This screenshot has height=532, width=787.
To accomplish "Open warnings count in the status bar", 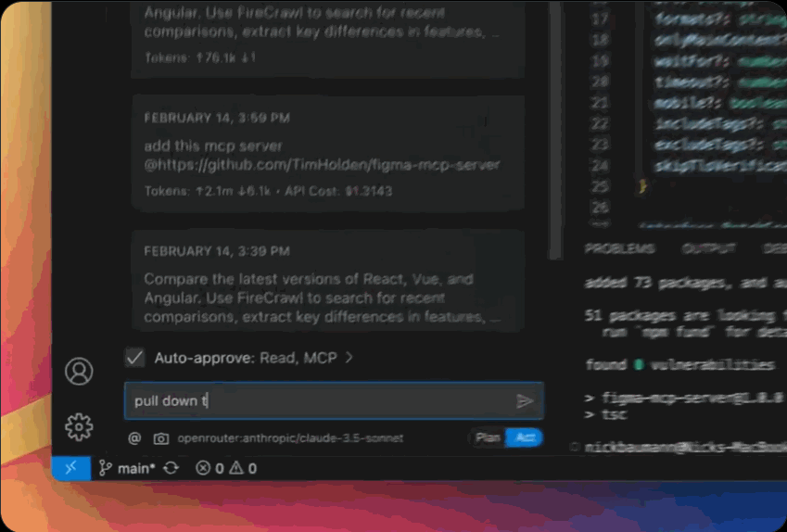I will [243, 468].
